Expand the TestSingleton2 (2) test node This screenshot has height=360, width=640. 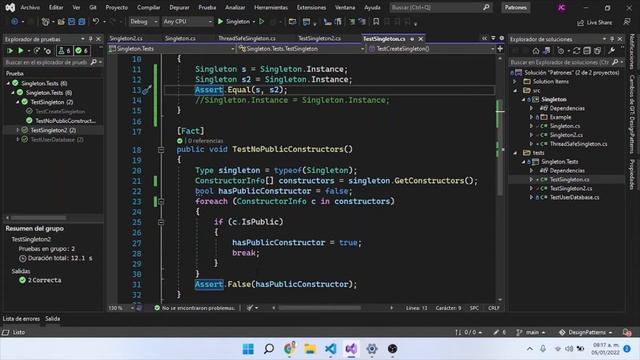[18, 130]
